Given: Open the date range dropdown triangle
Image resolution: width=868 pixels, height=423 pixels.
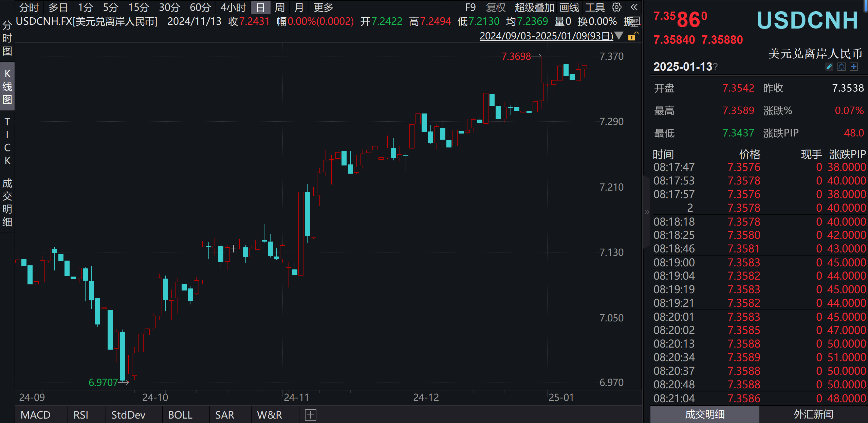Looking at the screenshot, I should point(620,35).
